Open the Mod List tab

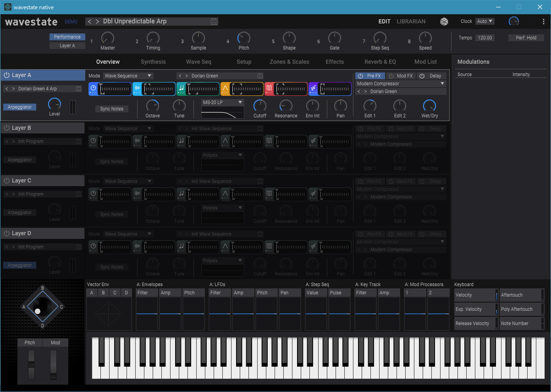tap(425, 62)
